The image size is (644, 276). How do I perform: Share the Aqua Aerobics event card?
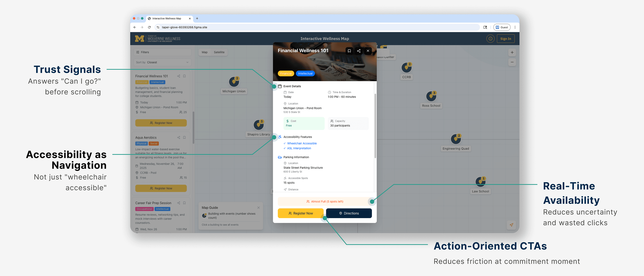coord(179,137)
